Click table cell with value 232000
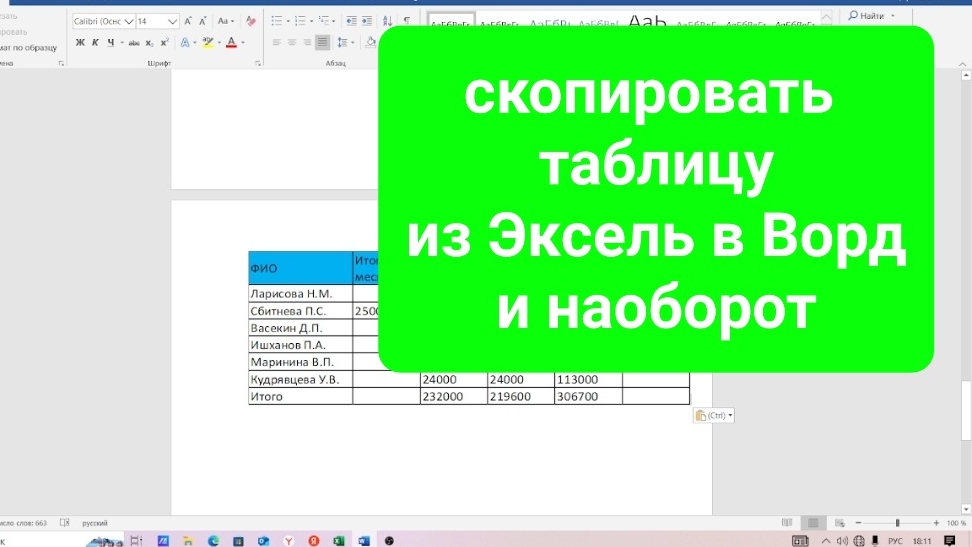 (x=454, y=396)
